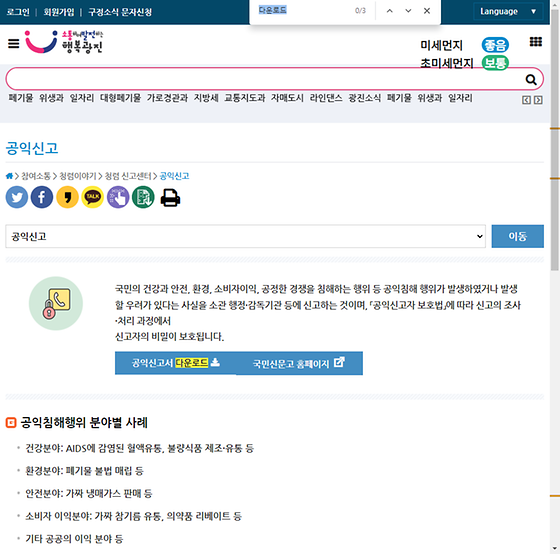Image resolution: width=560 pixels, height=554 pixels.
Task: Open the grid apps menu icon
Action: point(535,42)
